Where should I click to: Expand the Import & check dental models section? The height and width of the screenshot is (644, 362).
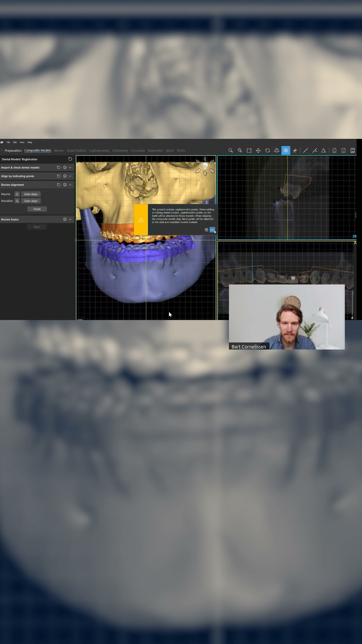(x=70, y=167)
